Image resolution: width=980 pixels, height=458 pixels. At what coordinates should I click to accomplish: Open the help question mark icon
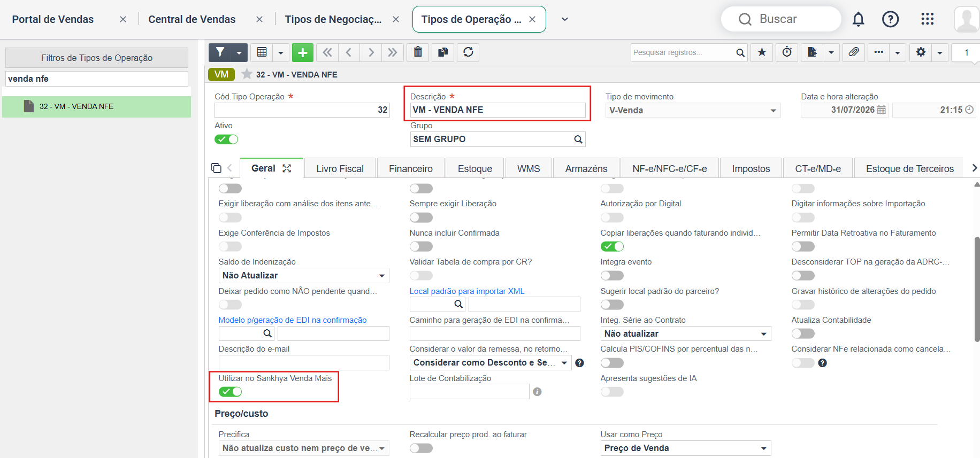point(890,19)
